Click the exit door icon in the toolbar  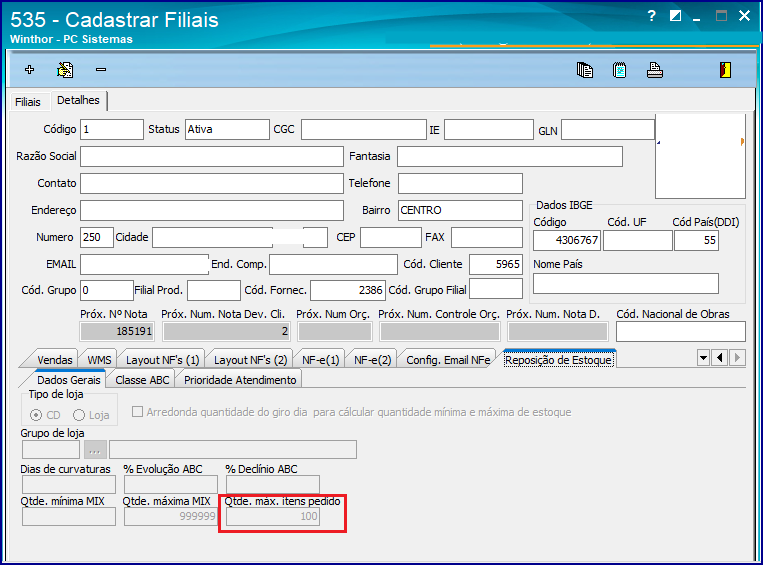click(725, 70)
